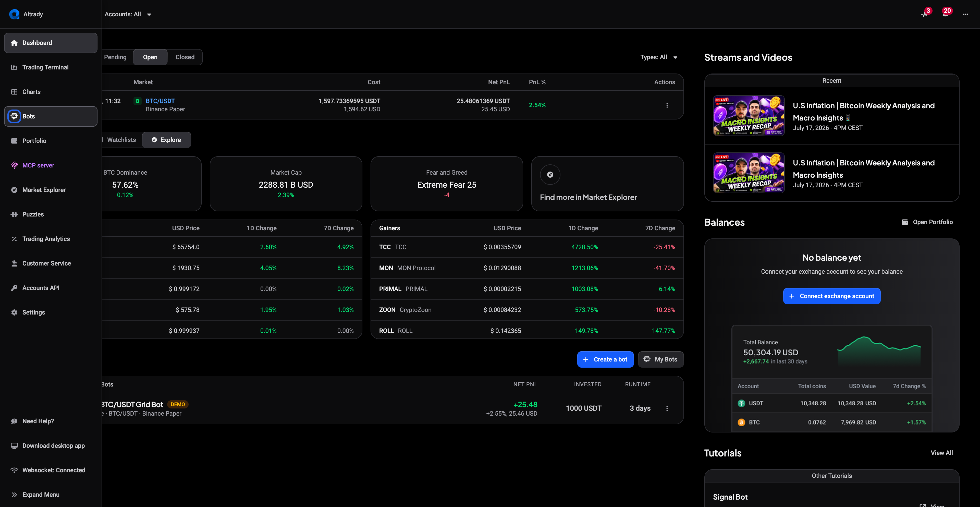Viewport: 980px width, 507px height.
Task: Click Find more in Market Explorer card
Action: click(607, 184)
